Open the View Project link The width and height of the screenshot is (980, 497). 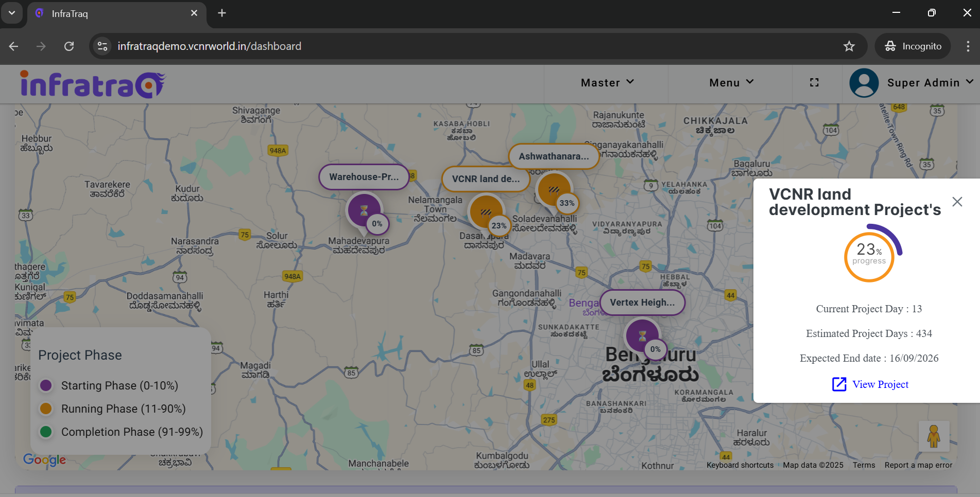coord(880,384)
